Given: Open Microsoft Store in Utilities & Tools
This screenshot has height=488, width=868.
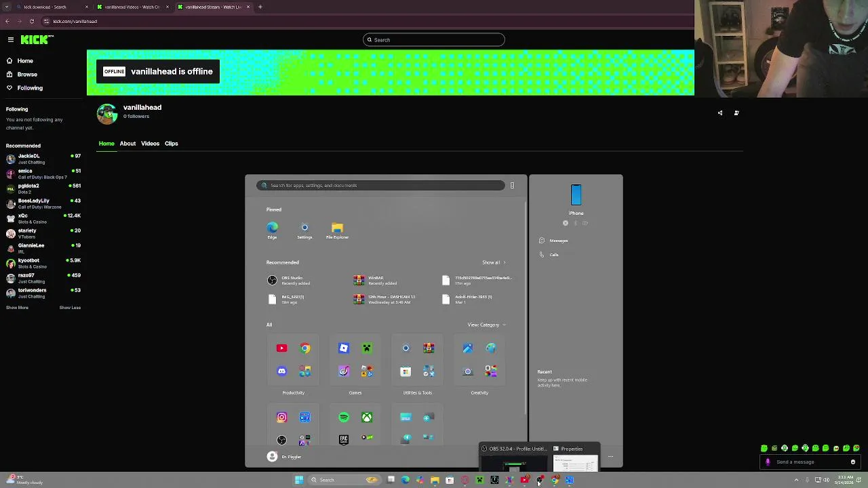Looking at the screenshot, I should coord(406,371).
